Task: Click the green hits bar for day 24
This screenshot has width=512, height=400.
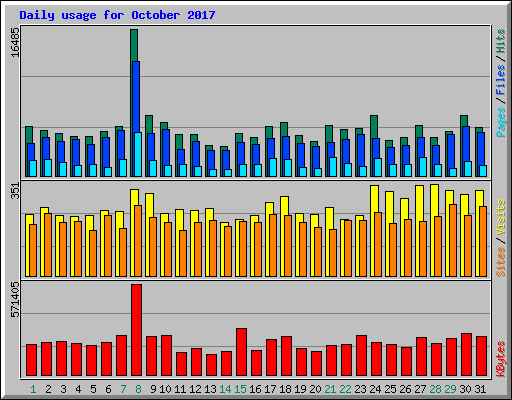Action: [374, 127]
